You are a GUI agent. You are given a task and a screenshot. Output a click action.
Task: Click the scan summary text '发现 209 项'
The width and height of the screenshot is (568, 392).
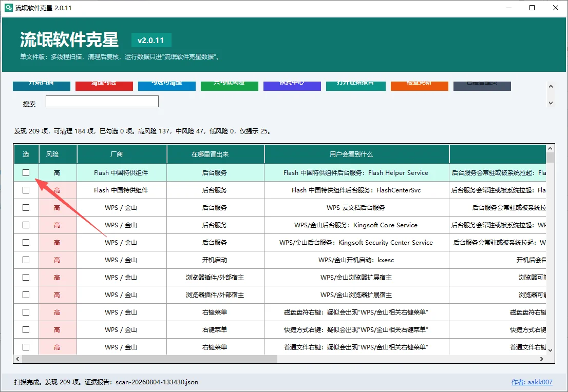[31, 131]
